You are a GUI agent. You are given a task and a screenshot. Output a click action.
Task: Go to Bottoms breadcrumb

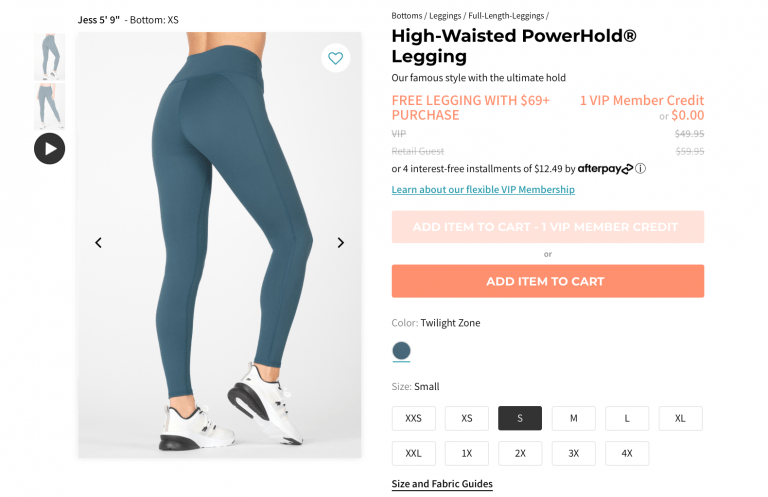(407, 16)
